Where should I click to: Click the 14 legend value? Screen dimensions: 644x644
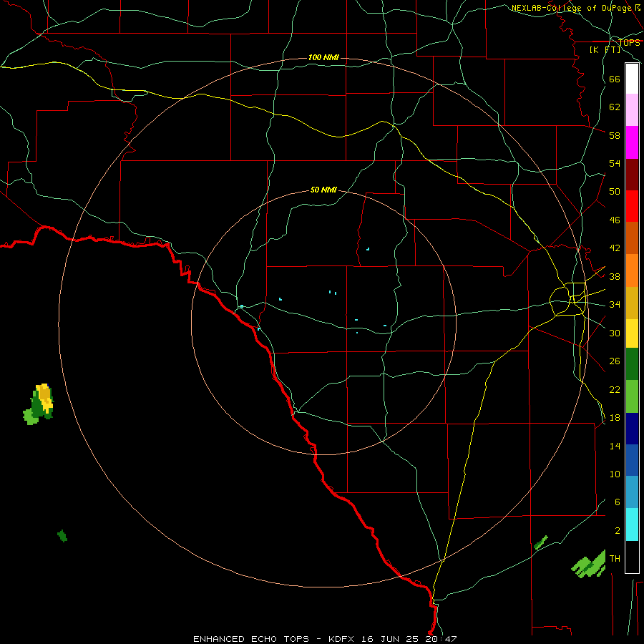tap(615, 446)
